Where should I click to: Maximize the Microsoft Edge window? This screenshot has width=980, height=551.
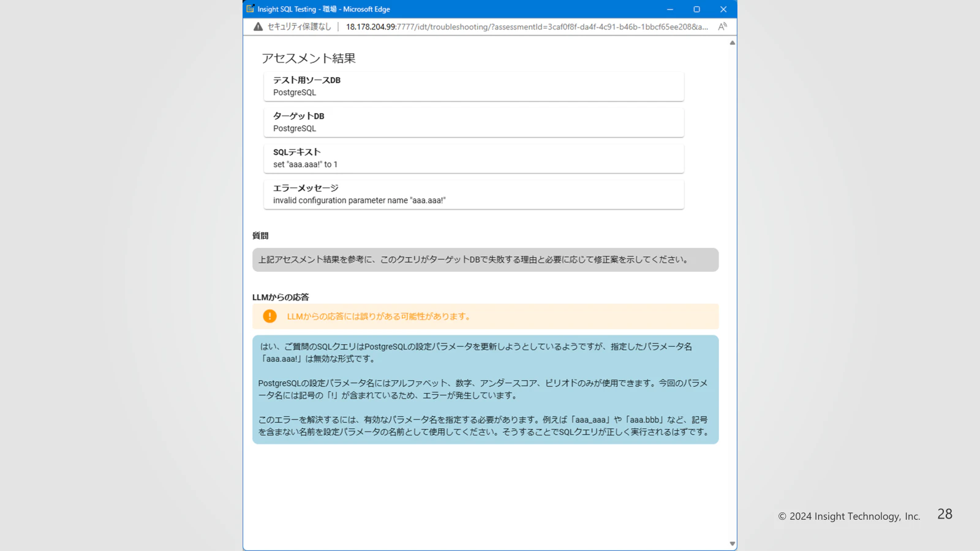(696, 9)
